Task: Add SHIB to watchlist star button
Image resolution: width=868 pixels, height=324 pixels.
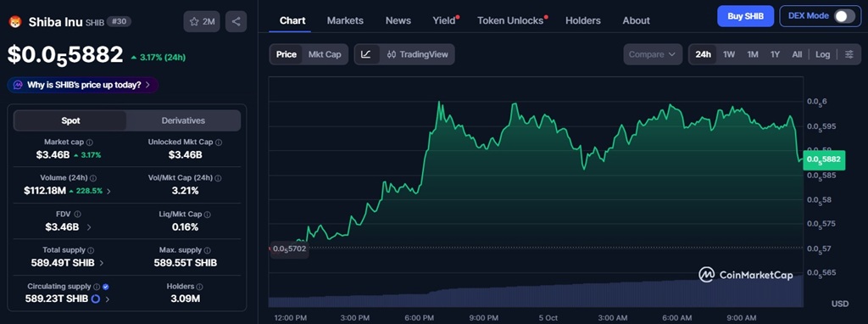Action: click(x=202, y=21)
